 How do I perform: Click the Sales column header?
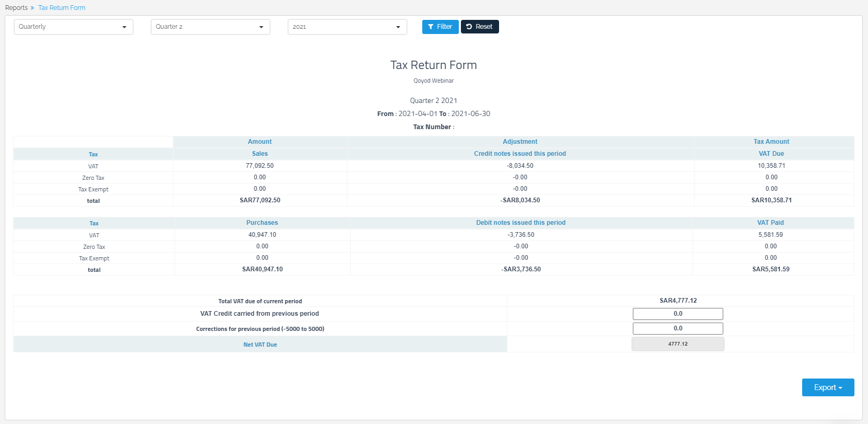click(260, 154)
